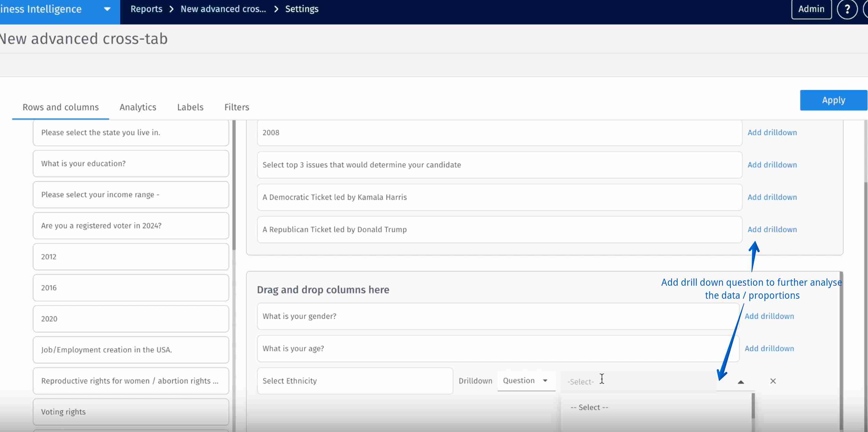Choose the '-- Select --' option in the list

coord(588,407)
